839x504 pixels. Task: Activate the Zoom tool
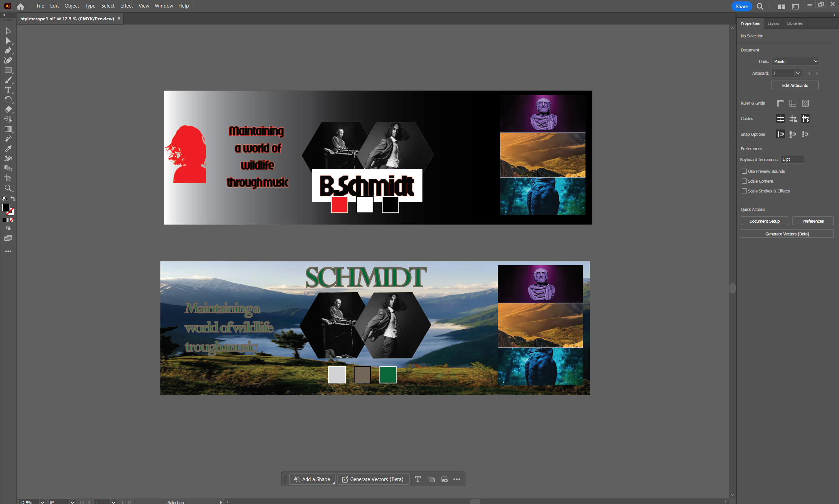pos(8,188)
